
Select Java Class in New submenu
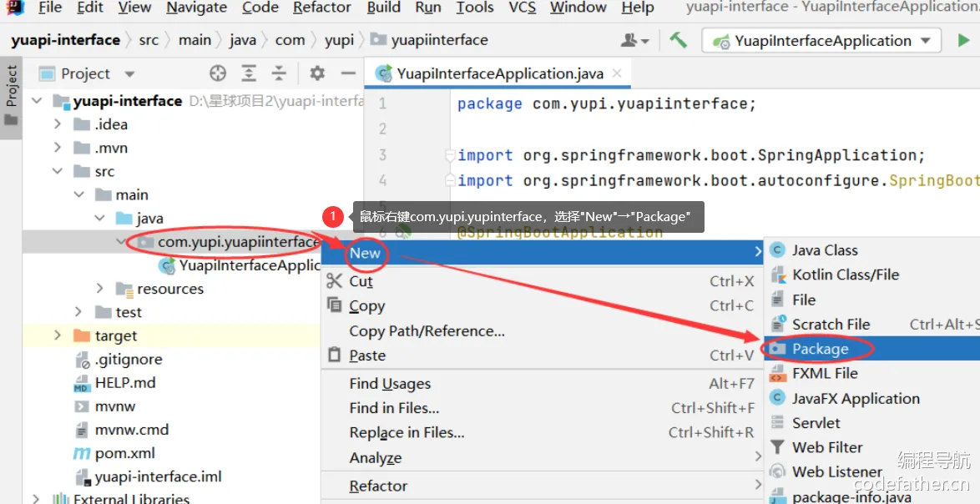(872, 250)
